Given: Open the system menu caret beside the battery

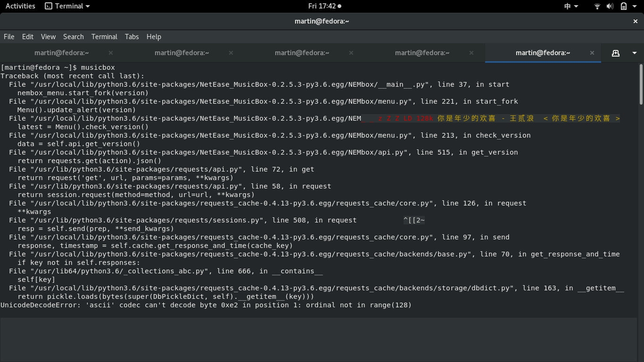Looking at the screenshot, I should coord(634,6).
